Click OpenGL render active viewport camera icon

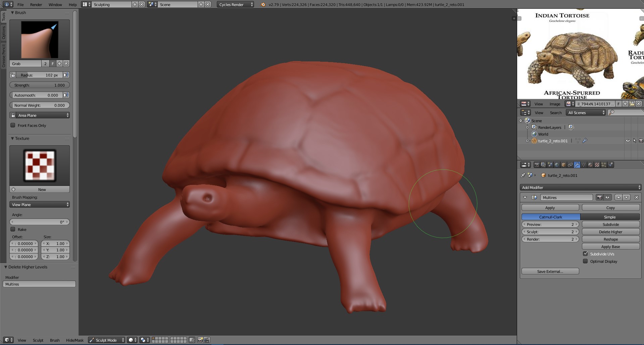tap(200, 340)
